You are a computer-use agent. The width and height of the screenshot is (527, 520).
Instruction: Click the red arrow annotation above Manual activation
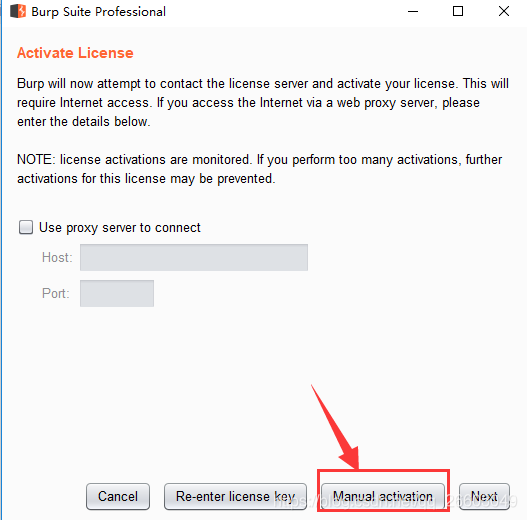(335, 427)
